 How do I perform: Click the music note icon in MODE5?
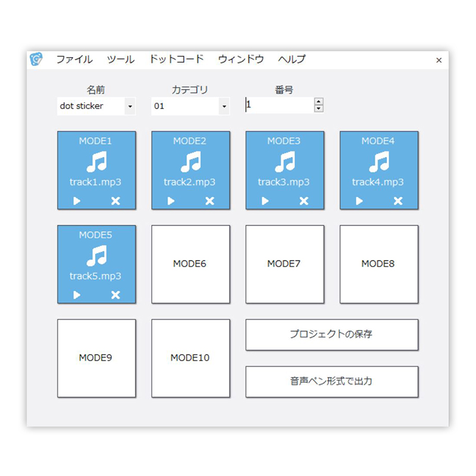point(97,256)
